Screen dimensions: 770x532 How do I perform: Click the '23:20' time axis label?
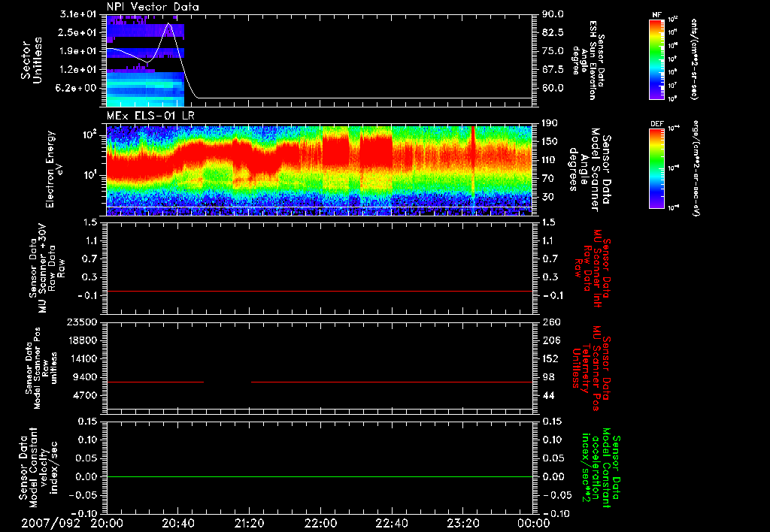462,524
